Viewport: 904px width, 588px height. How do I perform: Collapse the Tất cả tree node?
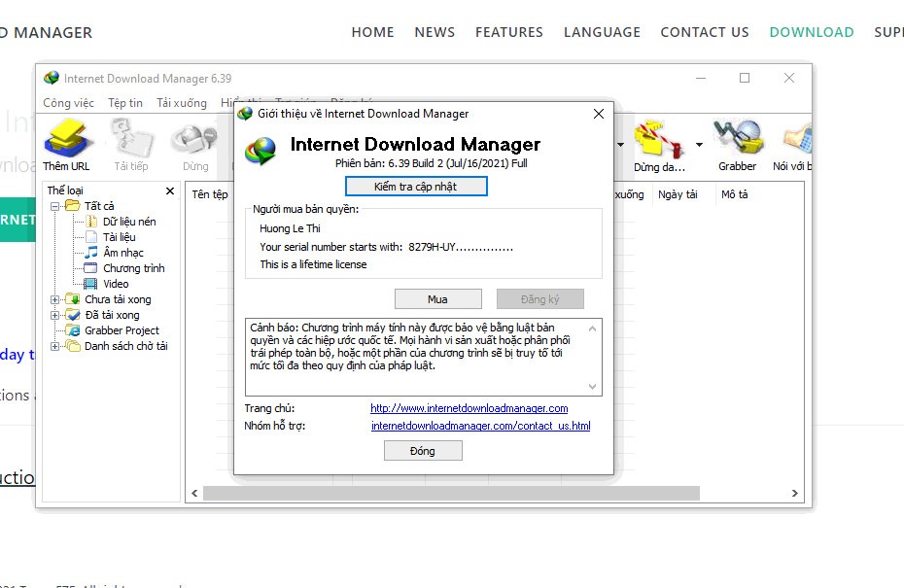[x=54, y=206]
